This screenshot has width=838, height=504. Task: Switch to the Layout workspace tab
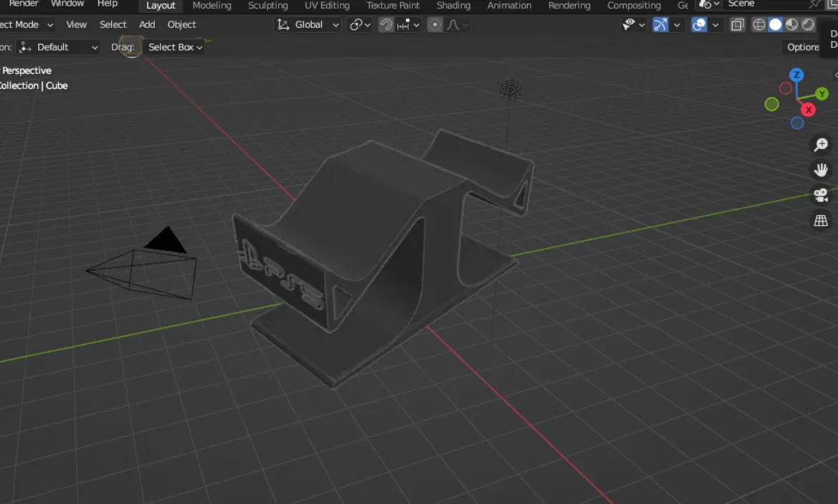click(161, 5)
